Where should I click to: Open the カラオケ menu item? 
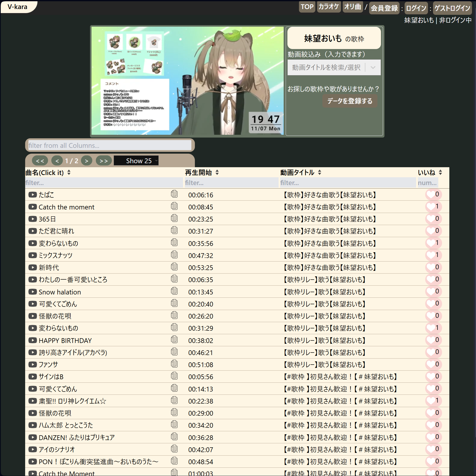point(329,7)
